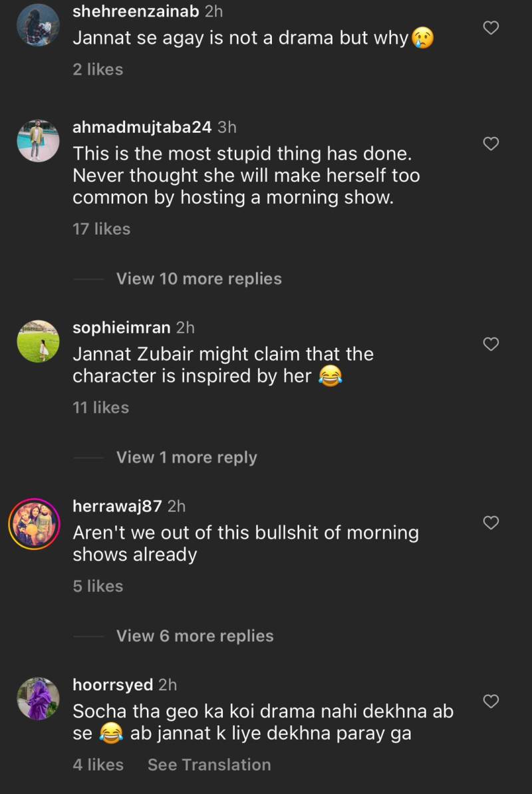View sophieimran's avatar
The height and width of the screenshot is (794, 532).
coord(38,340)
